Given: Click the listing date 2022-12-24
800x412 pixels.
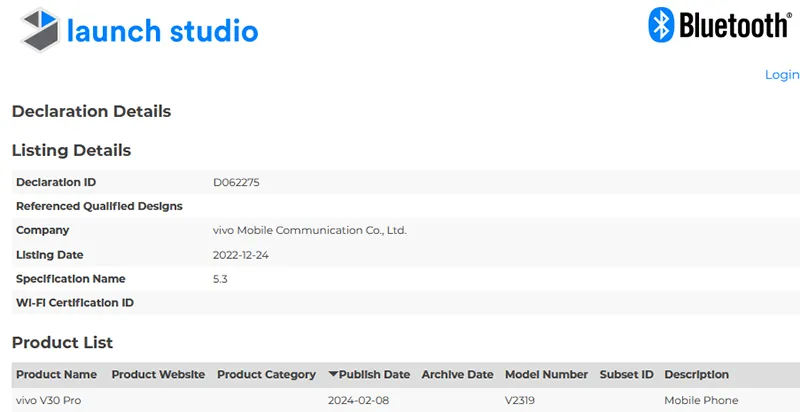Looking at the screenshot, I should (241, 255).
